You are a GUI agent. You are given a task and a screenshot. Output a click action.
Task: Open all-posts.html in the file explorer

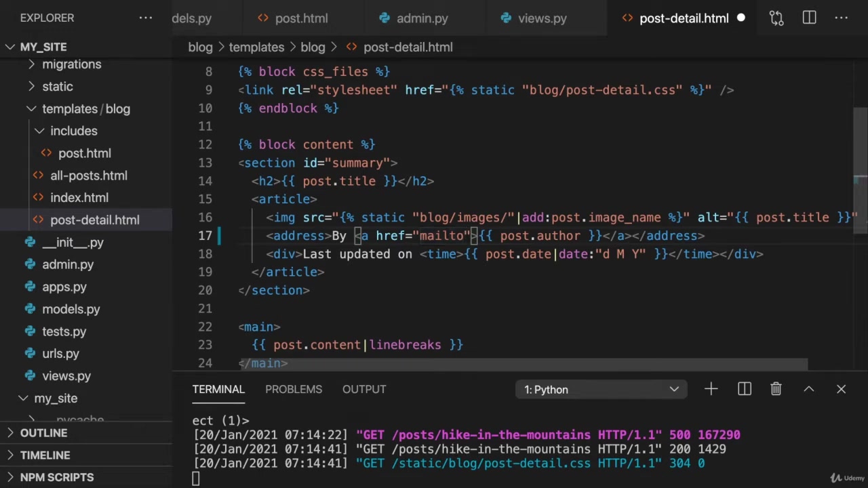[88, 176]
